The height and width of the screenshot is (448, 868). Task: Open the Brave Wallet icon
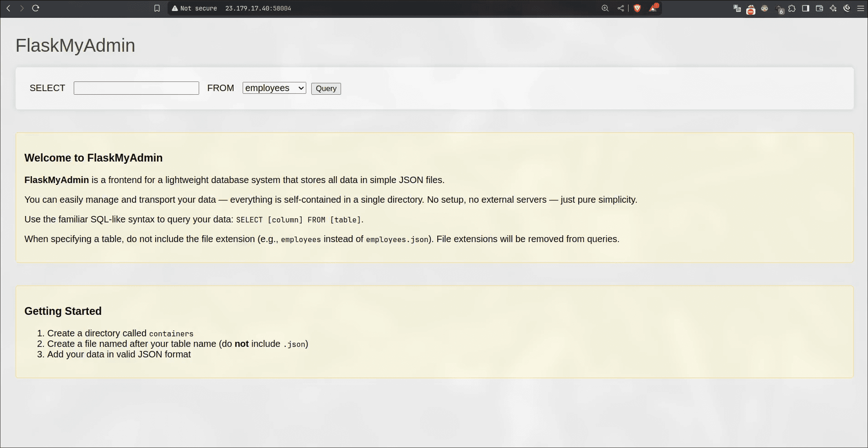click(x=819, y=8)
